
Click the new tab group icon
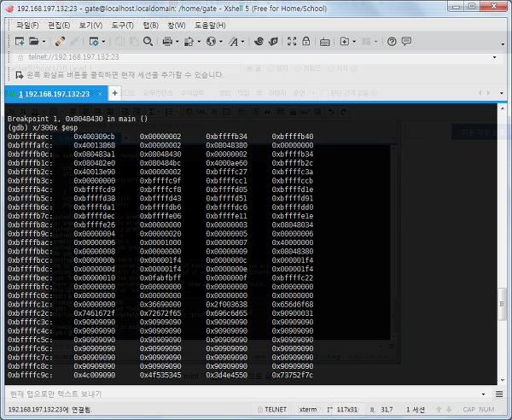coord(345,42)
